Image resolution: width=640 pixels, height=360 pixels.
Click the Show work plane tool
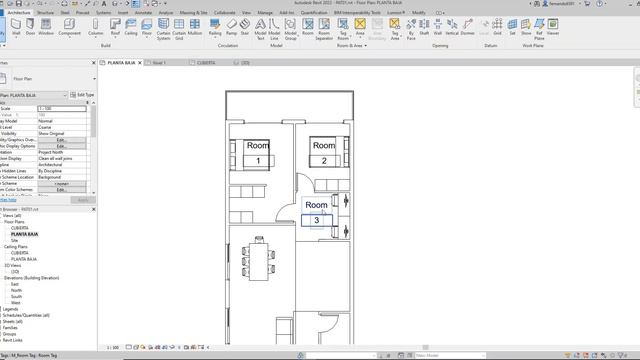pyautogui.click(x=526, y=27)
